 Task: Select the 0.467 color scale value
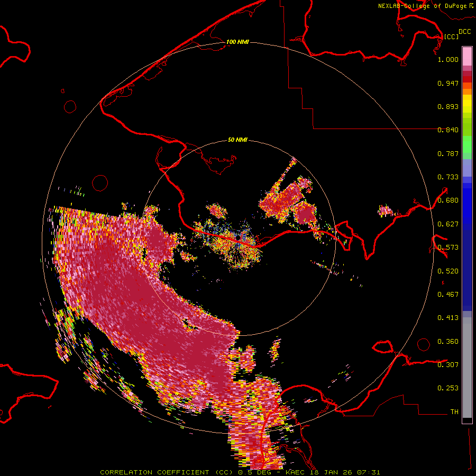coord(448,295)
